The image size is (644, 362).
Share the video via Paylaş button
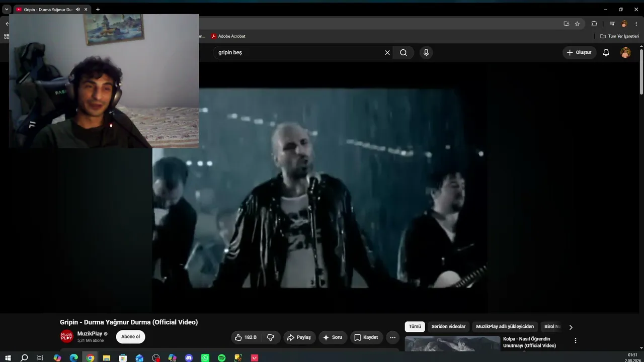299,337
